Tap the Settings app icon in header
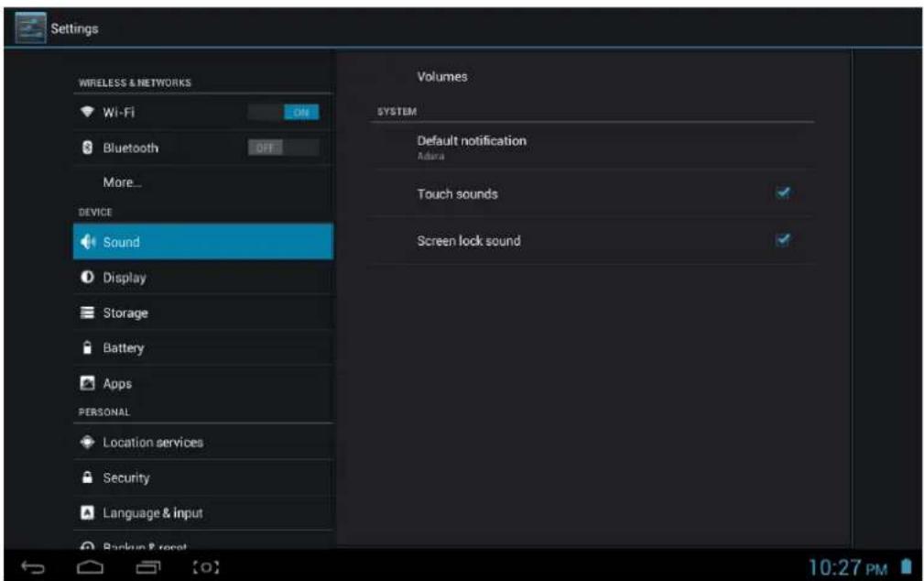The image size is (924, 581). (30, 27)
